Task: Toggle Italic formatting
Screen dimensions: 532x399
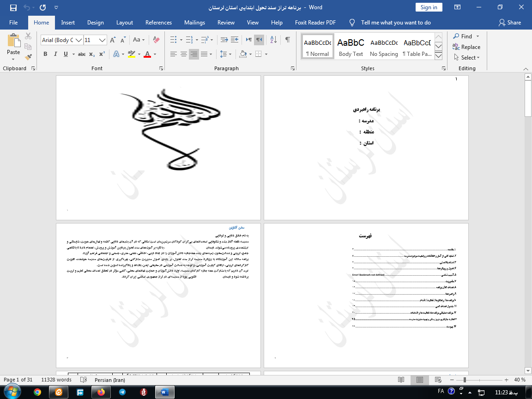Action: (x=55, y=54)
